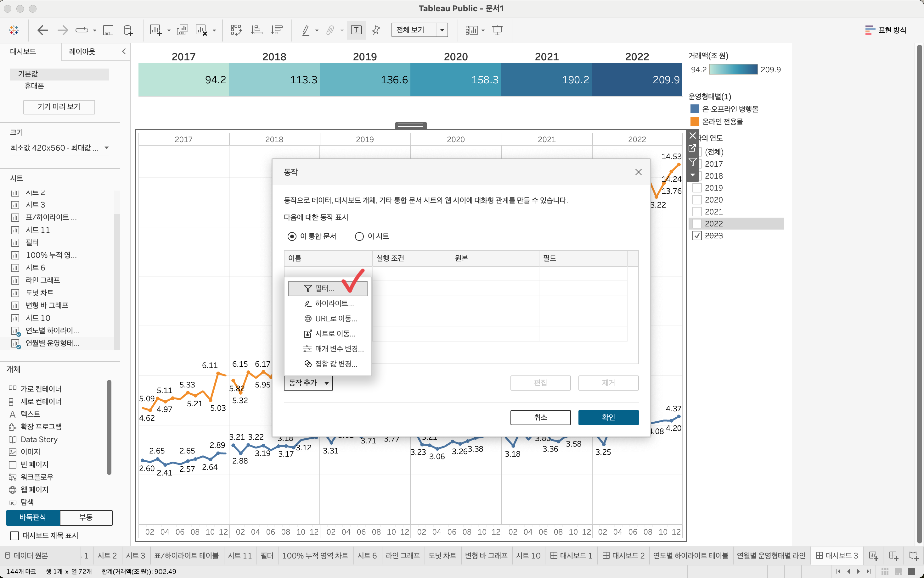Check the 2019 year filter checkbox
The width and height of the screenshot is (924, 578).
point(697,188)
